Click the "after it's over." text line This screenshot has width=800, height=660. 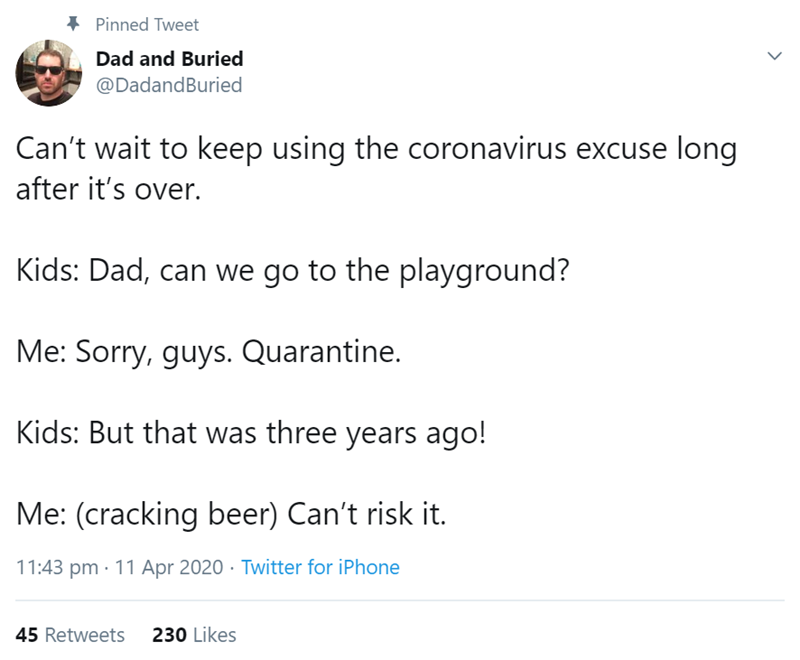(x=108, y=190)
